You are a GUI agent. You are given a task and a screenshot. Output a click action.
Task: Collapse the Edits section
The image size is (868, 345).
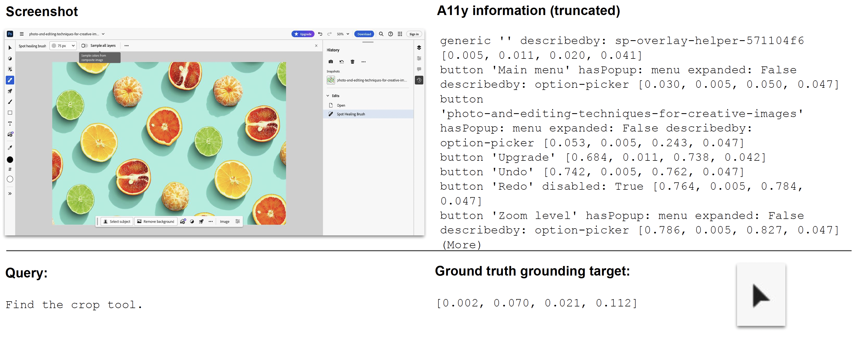coord(328,96)
